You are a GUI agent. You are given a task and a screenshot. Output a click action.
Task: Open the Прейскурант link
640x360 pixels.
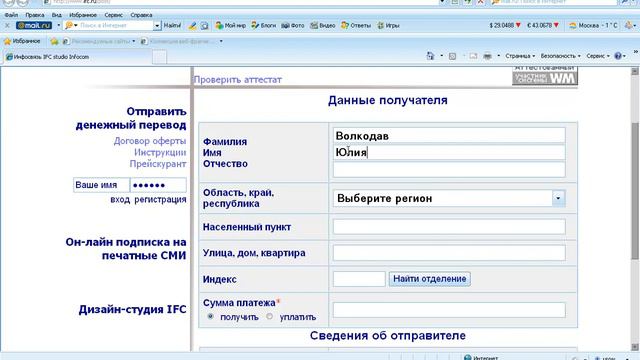[x=158, y=164]
